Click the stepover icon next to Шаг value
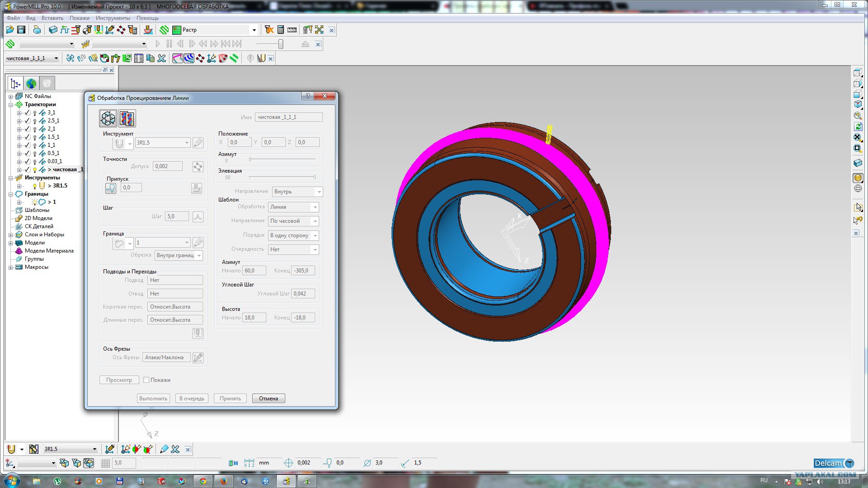 pyautogui.click(x=198, y=217)
